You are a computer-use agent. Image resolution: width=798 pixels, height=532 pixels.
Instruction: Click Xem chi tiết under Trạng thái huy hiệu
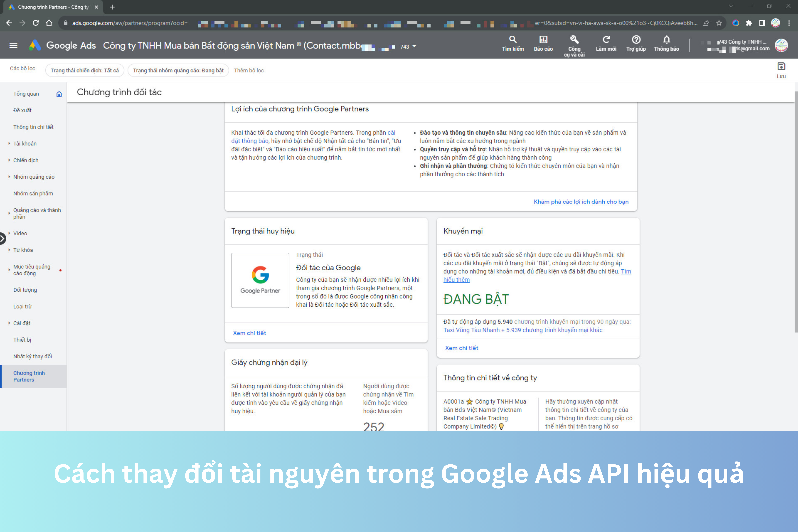[249, 333]
